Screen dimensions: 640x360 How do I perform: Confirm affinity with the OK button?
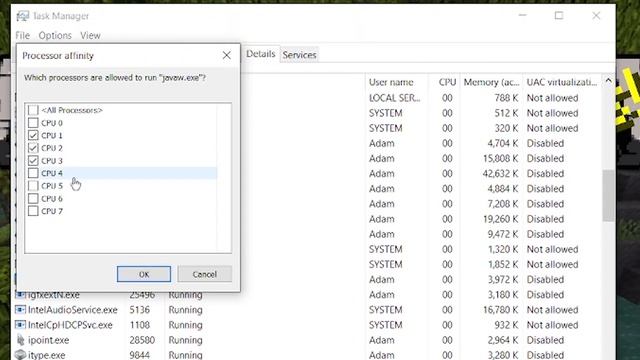(144, 274)
